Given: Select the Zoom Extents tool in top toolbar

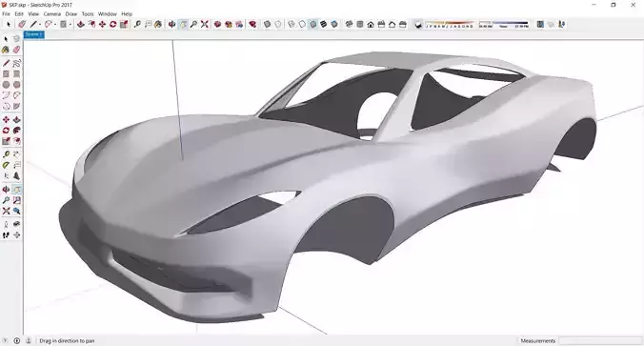Looking at the screenshot, I should tap(205, 25).
